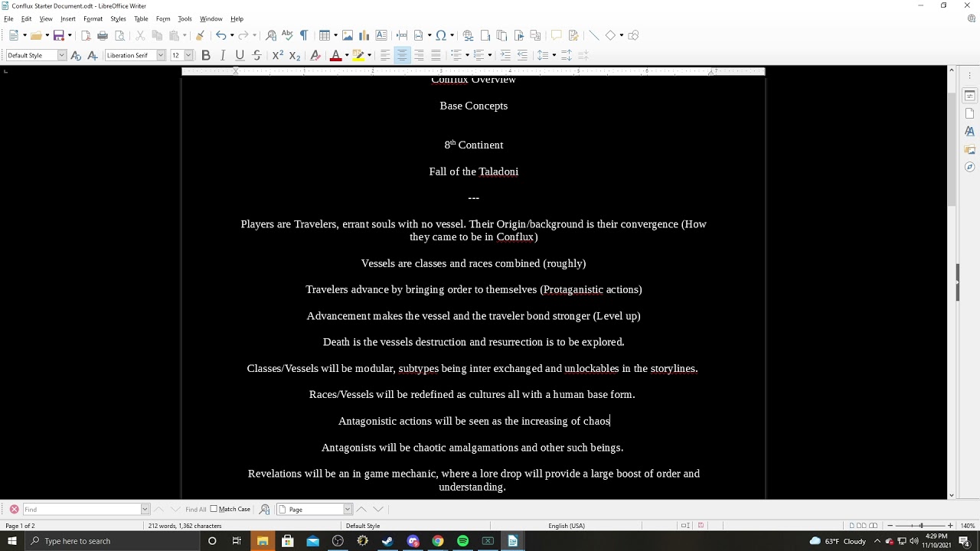The image size is (980, 551).
Task: Click the English (USA) language status
Action: tap(566, 526)
